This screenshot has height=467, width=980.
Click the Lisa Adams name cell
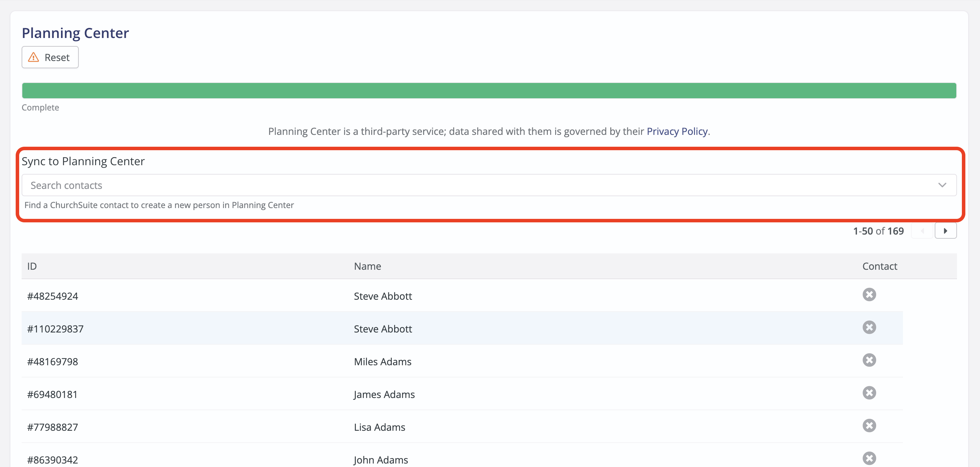pos(379,427)
